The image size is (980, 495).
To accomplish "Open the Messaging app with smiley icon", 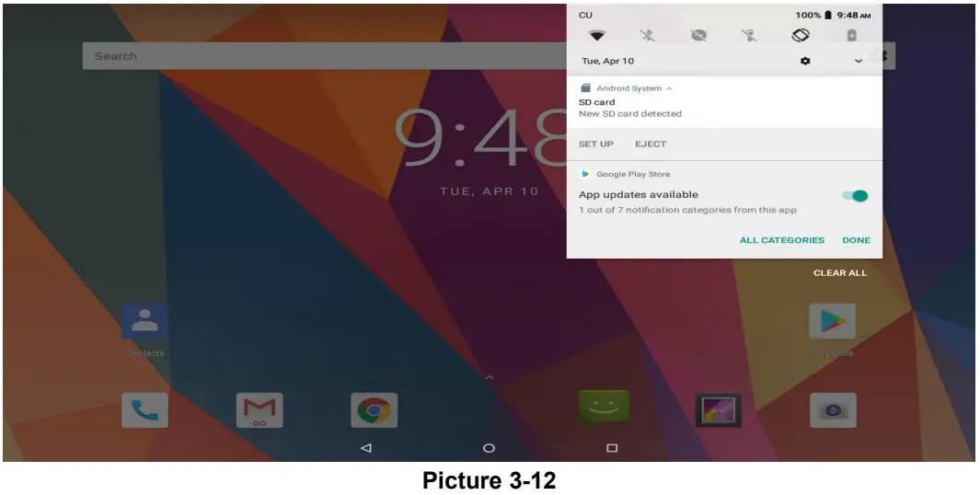I will click(603, 409).
